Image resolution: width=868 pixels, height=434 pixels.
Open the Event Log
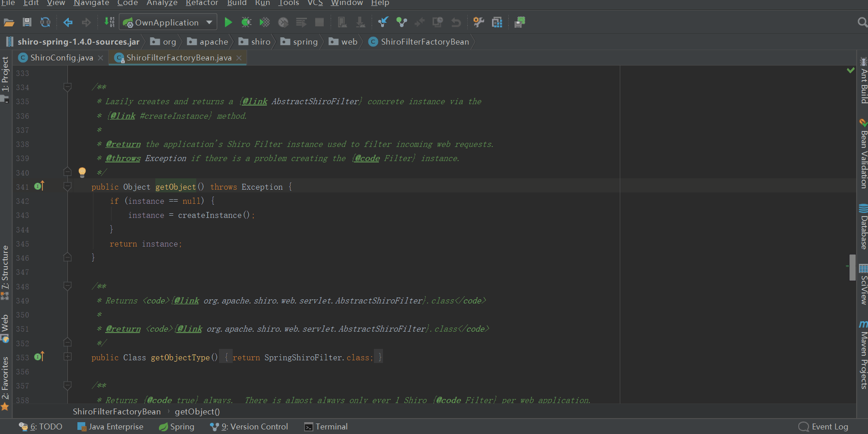[823, 427]
